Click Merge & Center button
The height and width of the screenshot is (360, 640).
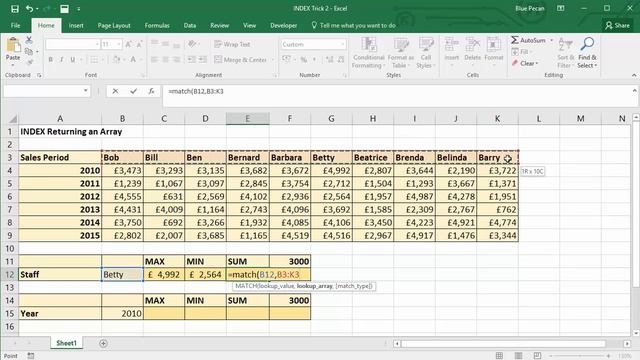240,60
